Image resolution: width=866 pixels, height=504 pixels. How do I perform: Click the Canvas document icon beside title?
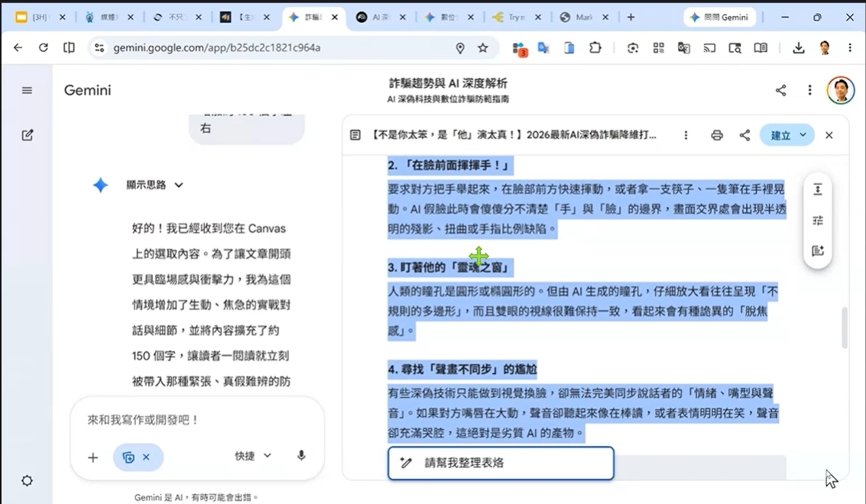(355, 135)
